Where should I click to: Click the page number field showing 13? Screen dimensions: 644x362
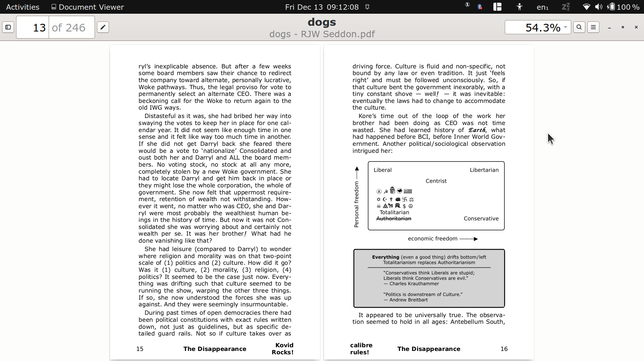point(33,27)
